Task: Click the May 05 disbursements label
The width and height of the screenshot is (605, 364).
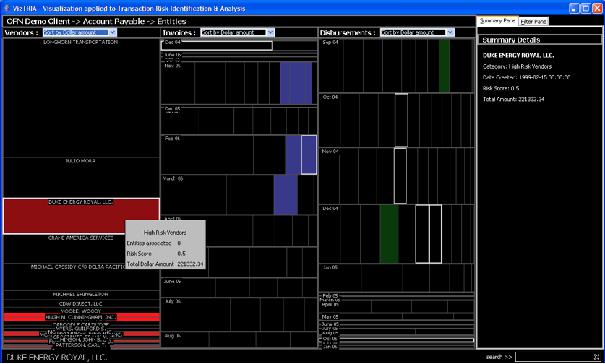Action: coord(330,317)
